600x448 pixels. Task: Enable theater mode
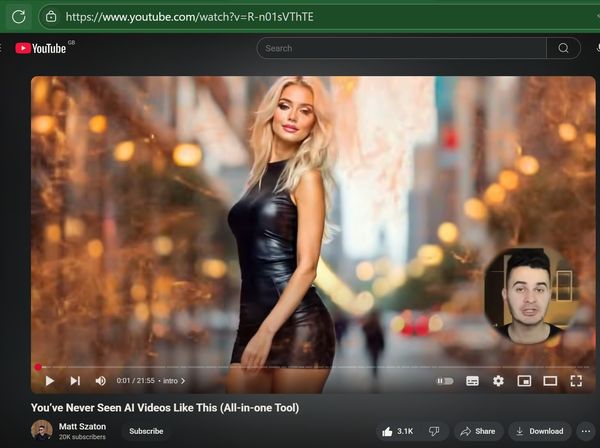(550, 381)
